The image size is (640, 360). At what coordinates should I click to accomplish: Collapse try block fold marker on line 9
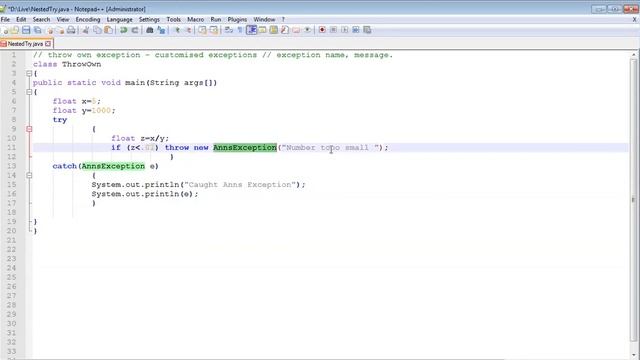tap(29, 129)
